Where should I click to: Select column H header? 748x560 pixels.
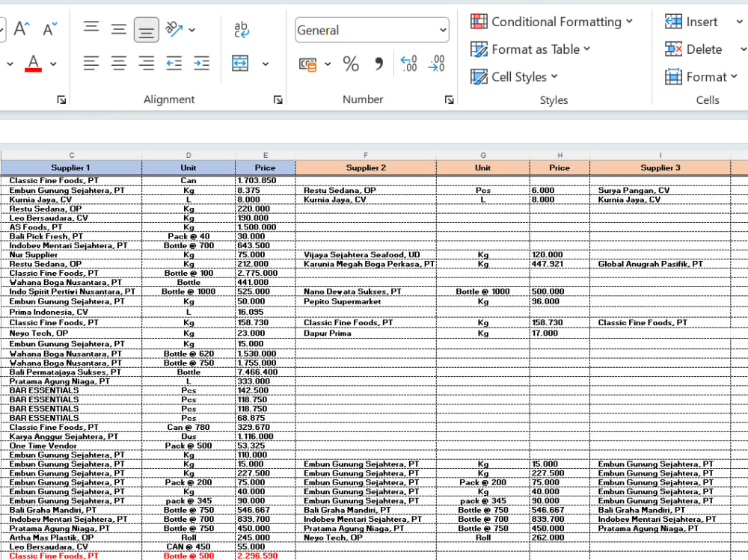click(560, 155)
